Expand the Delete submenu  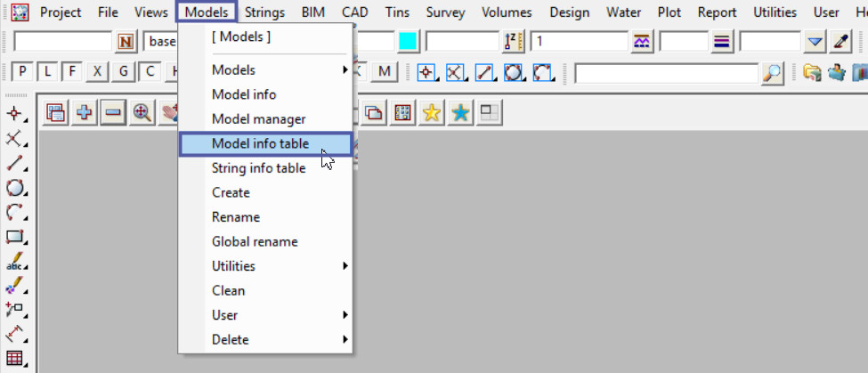(x=280, y=339)
